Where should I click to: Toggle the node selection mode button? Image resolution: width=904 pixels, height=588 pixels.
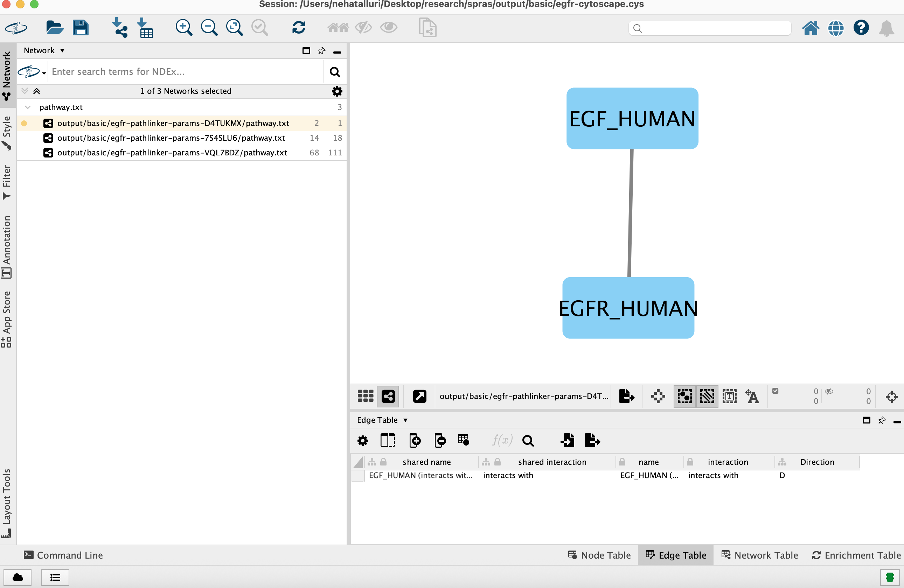(x=684, y=396)
